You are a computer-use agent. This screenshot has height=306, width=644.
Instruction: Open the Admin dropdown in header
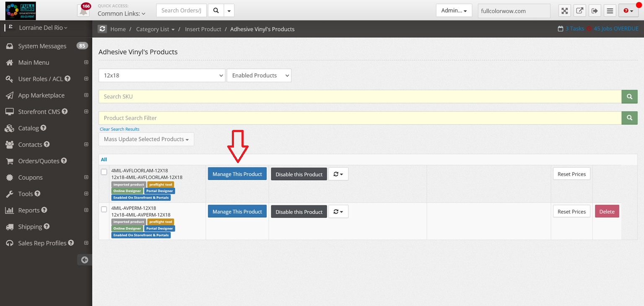[454, 10]
